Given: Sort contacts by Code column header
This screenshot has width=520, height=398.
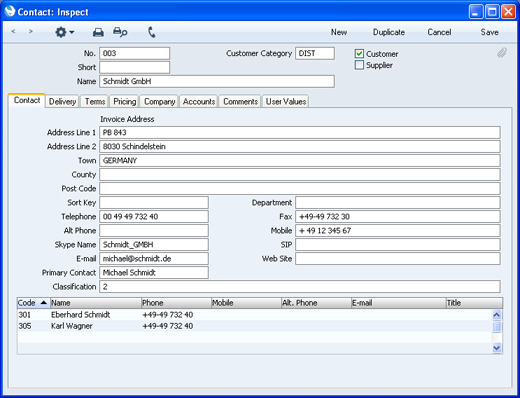Looking at the screenshot, I should [33, 303].
